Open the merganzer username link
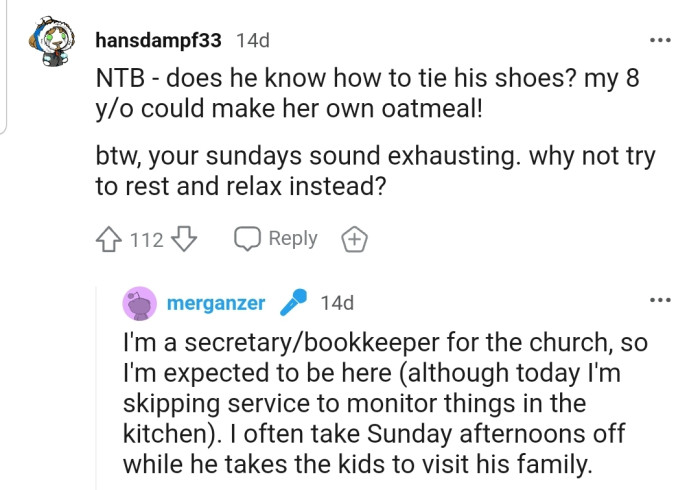This screenshot has height=490, width=700. (x=216, y=302)
